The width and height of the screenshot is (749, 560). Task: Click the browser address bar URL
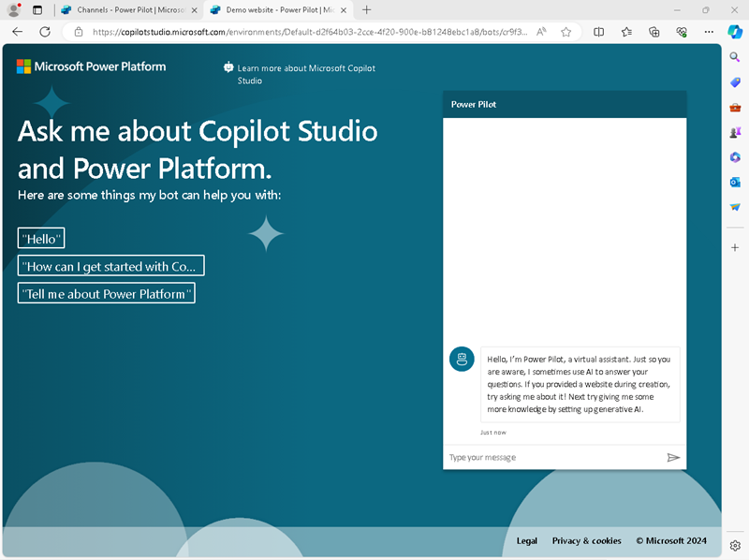[x=310, y=32]
